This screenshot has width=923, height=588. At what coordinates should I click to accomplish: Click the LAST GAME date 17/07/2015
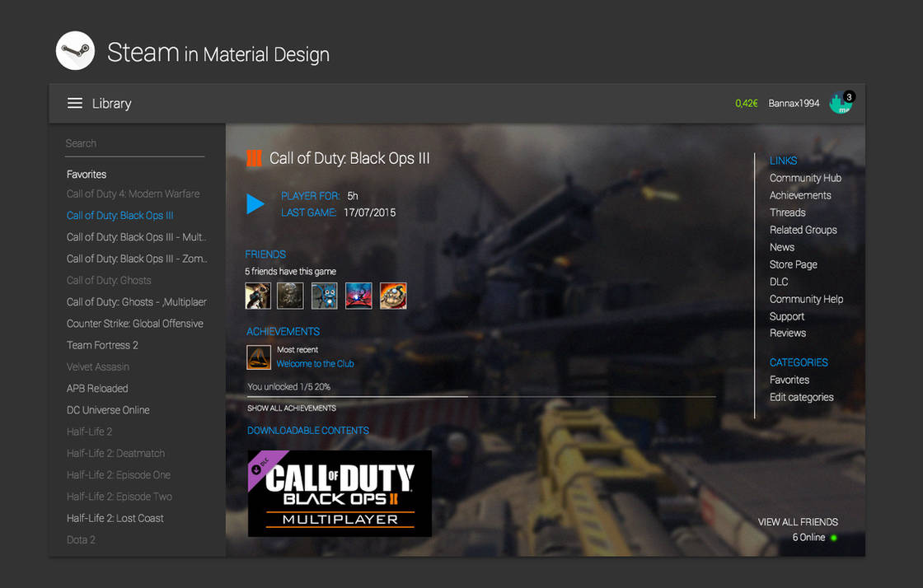click(x=370, y=212)
